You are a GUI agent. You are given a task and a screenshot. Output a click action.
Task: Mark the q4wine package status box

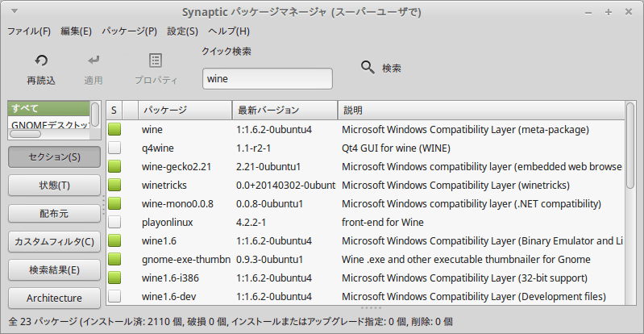tap(114, 148)
